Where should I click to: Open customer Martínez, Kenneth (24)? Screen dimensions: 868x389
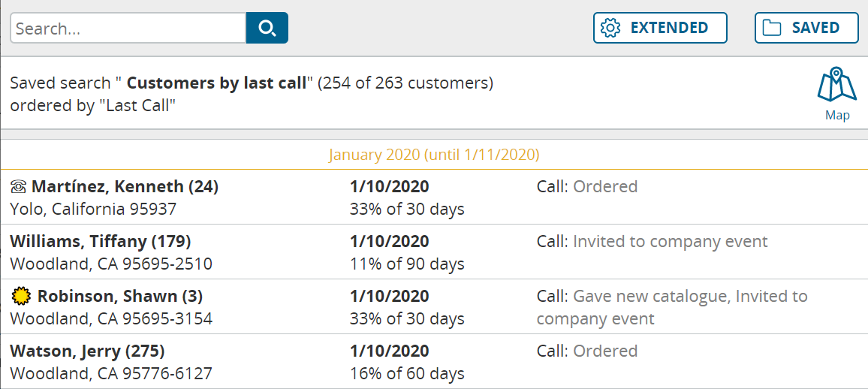125,187
